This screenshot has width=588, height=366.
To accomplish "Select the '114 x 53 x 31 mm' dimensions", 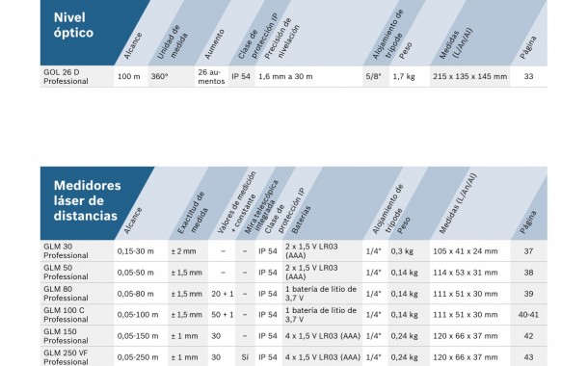I will (x=466, y=273).
